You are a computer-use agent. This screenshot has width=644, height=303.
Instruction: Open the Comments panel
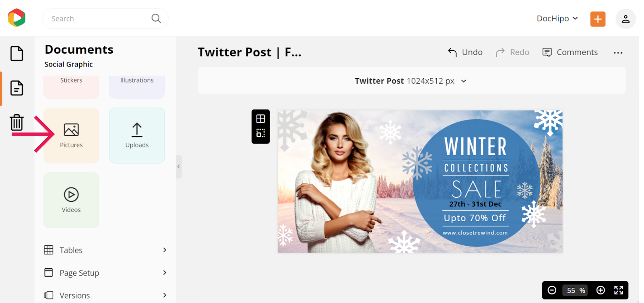(x=570, y=52)
